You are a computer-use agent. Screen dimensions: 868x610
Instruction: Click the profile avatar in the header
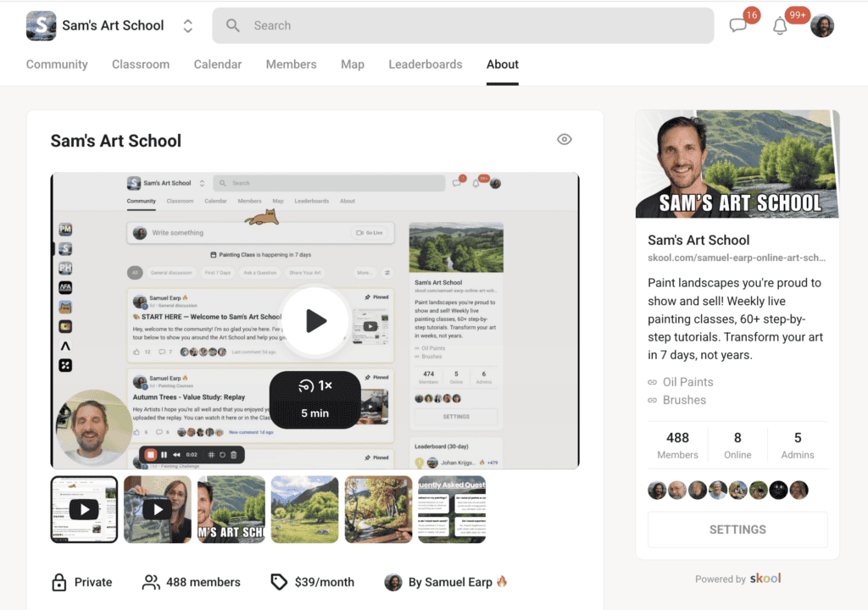821,25
